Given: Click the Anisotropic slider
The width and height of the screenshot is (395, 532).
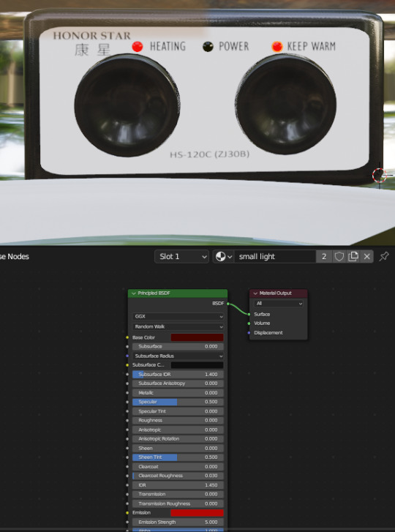Looking at the screenshot, I should point(178,430).
